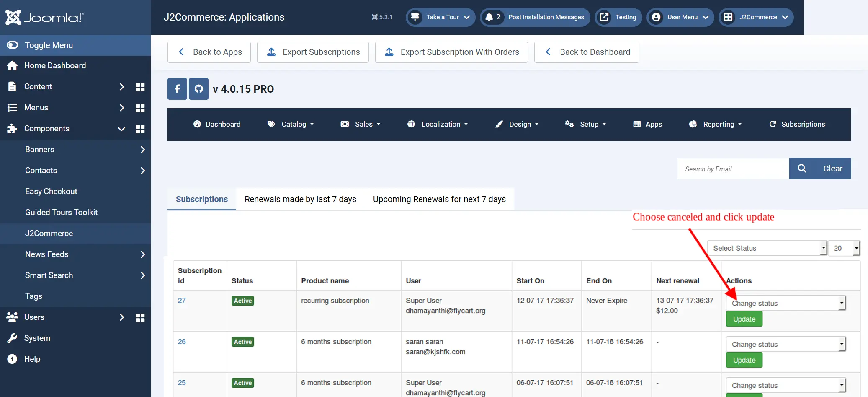Open subscription id 26
Image resolution: width=868 pixels, height=397 pixels.
(182, 342)
